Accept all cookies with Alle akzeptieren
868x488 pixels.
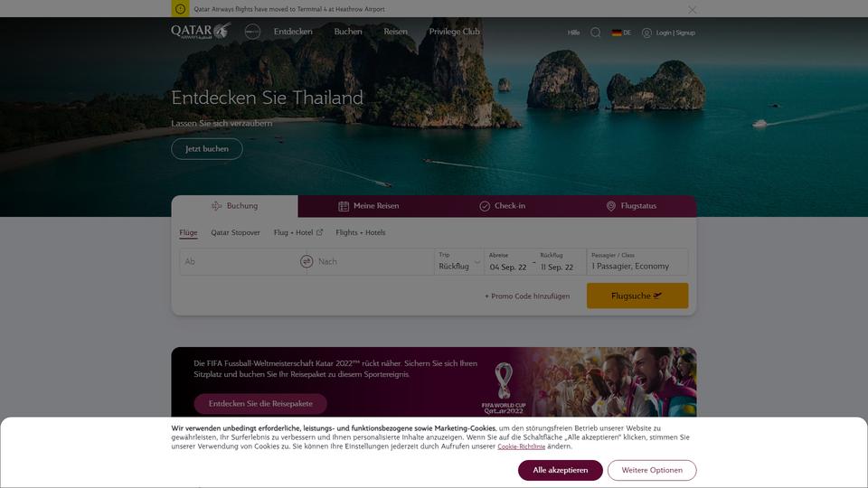561,470
